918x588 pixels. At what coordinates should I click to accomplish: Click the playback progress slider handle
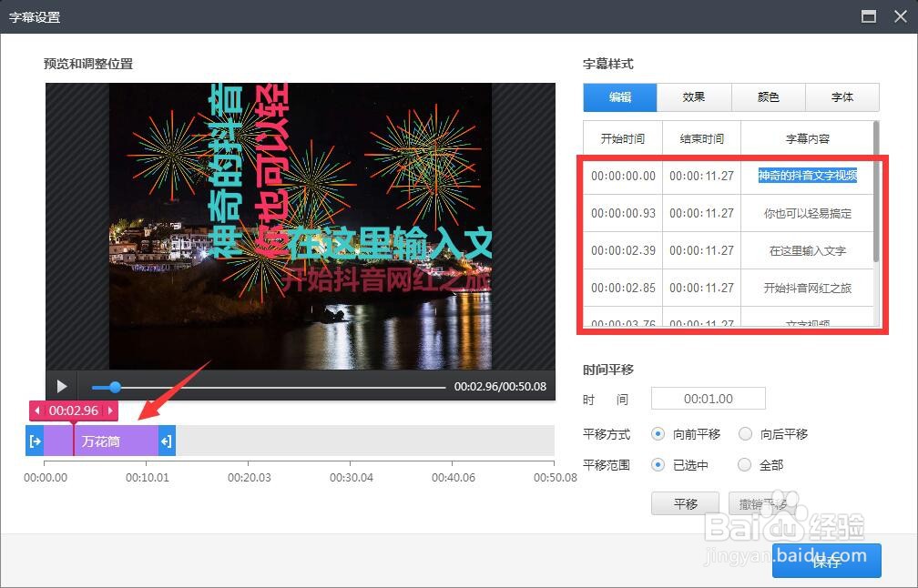[114, 386]
